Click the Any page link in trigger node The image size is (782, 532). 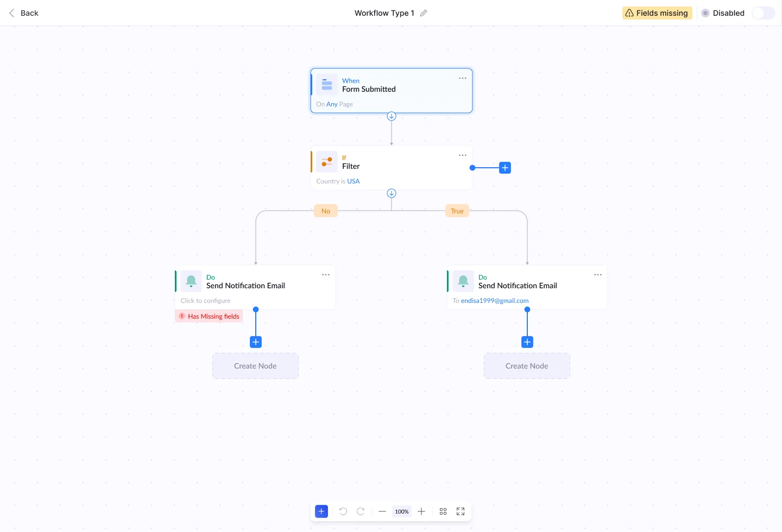(332, 104)
